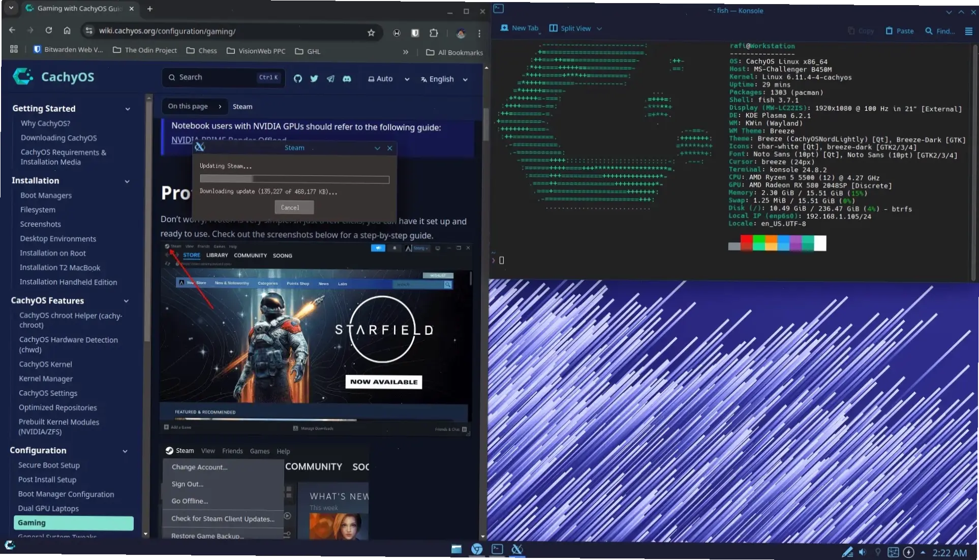Open the Extensions puzzle-piece icon
The width and height of the screenshot is (979, 560).
[x=434, y=33]
